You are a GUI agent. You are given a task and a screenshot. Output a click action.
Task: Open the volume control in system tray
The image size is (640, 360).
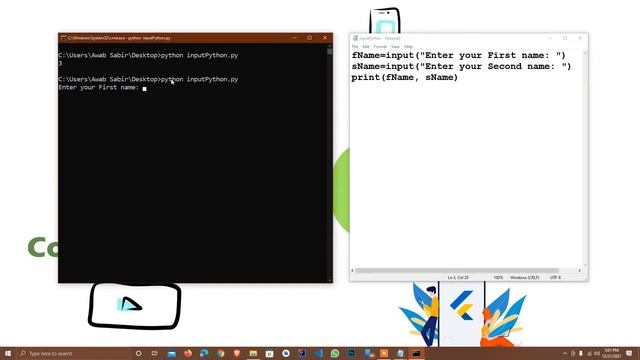(597, 353)
